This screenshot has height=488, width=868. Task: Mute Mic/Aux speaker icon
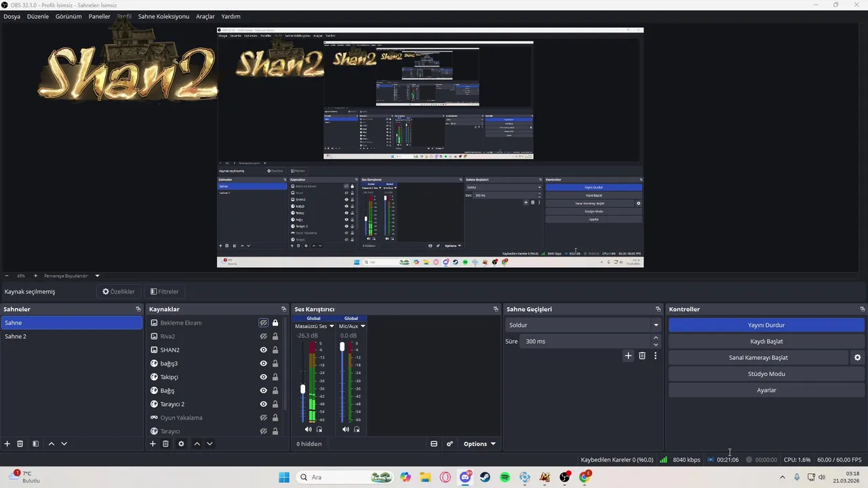point(346,429)
